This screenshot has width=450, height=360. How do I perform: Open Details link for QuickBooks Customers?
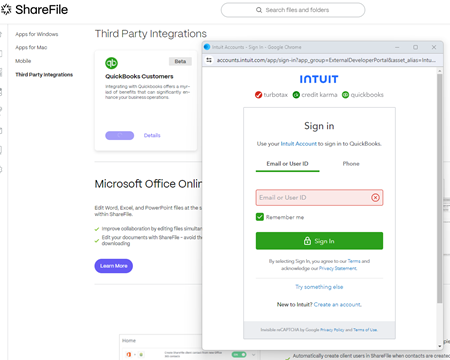[152, 135]
